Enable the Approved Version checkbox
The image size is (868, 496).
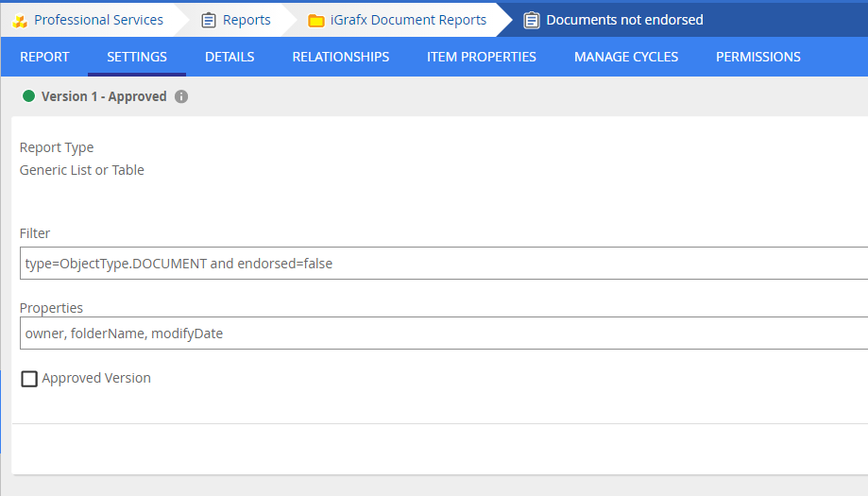(29, 379)
